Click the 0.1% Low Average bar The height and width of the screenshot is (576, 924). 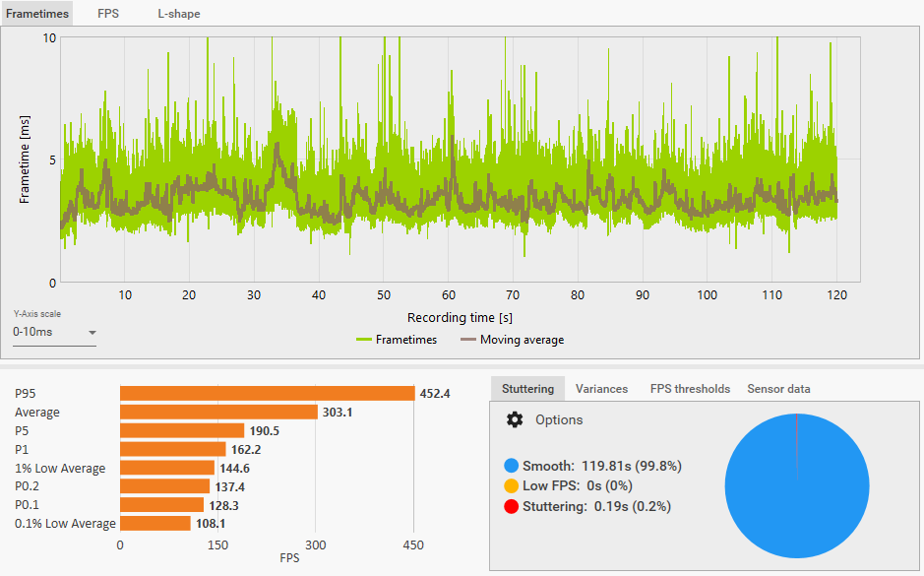tap(155, 524)
